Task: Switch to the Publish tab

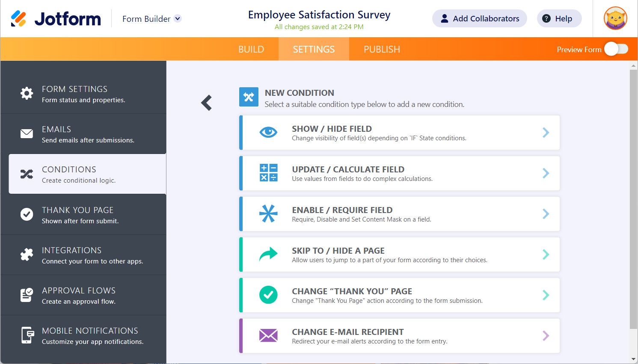Action: [x=382, y=49]
